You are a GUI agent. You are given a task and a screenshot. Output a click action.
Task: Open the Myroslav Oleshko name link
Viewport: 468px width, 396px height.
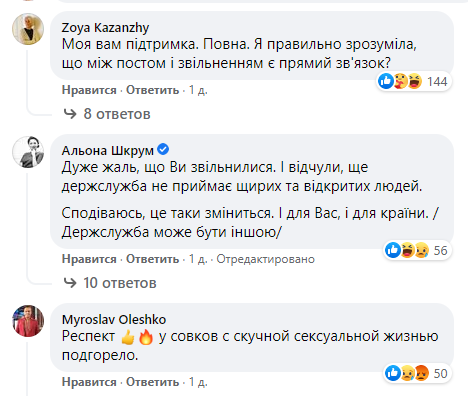tap(114, 320)
